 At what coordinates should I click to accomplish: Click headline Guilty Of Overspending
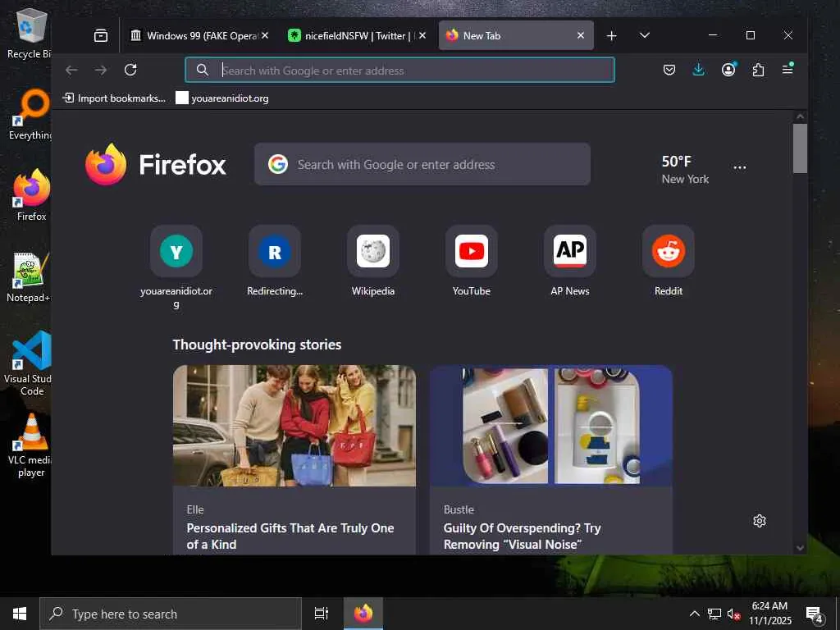click(523, 536)
